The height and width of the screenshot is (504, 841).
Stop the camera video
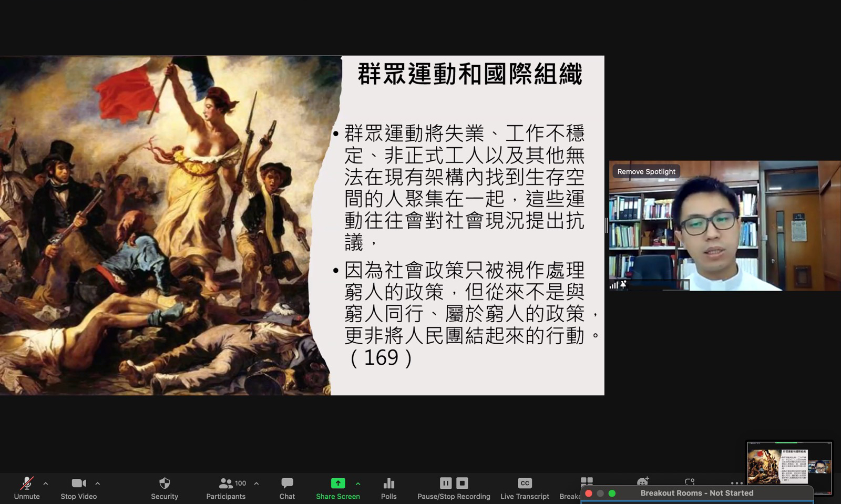[78, 488]
